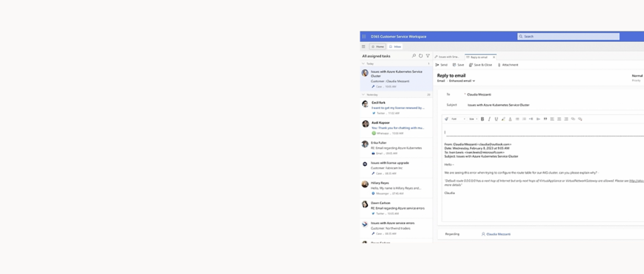This screenshot has width=644, height=274.
Task: Toggle bold in the email editor
Action: (482, 119)
